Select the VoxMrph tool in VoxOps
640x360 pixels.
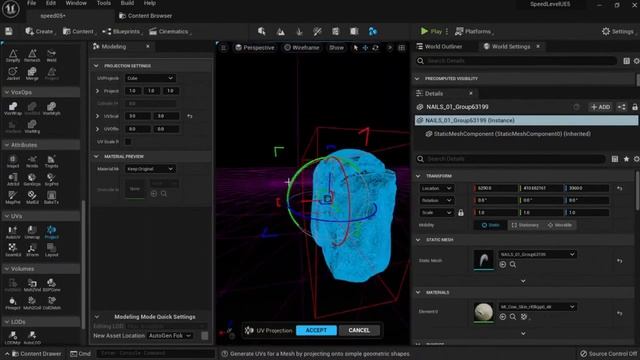tap(51, 109)
